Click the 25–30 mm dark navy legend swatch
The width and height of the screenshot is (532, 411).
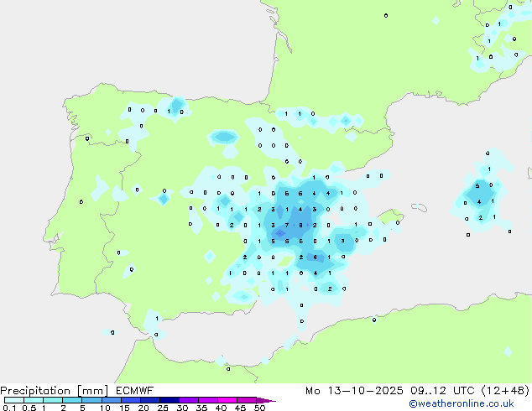pos(169,400)
